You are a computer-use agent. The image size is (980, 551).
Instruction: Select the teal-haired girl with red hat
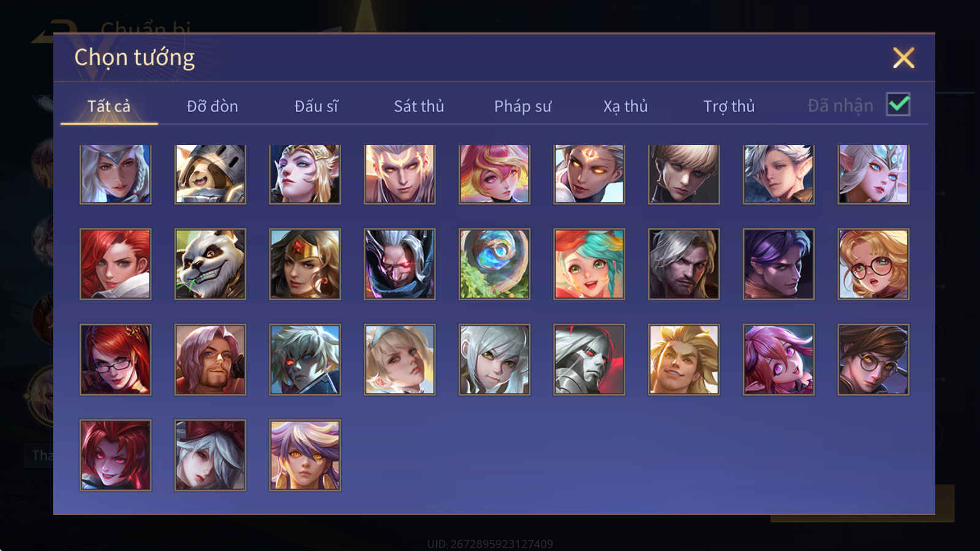[x=589, y=264]
